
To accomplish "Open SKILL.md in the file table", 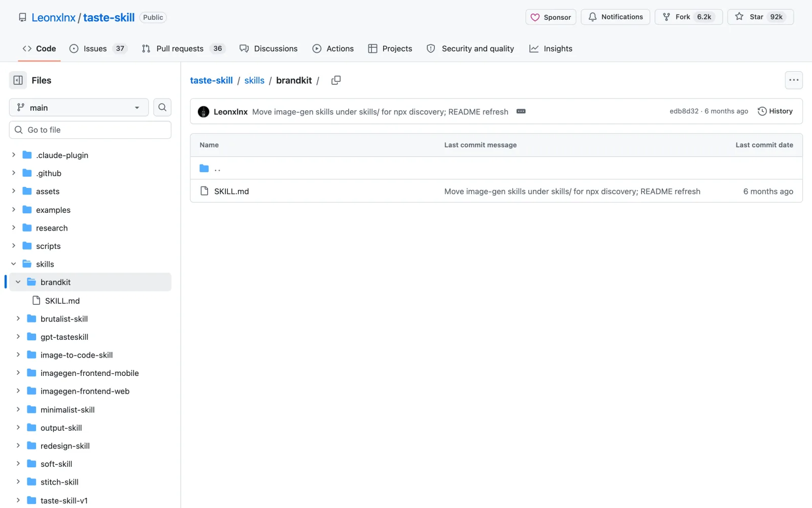I will click(x=231, y=192).
